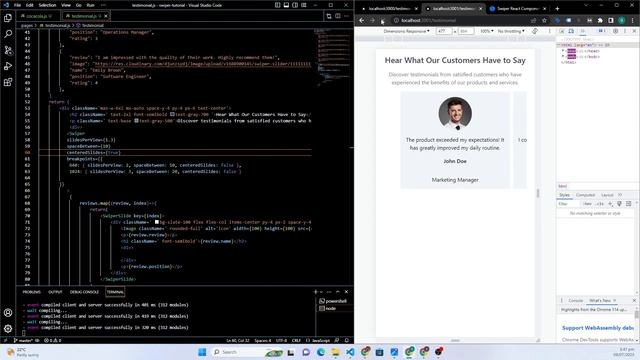Toggle VS Code panel layout icon
640x360 pixels.
click(286, 5)
